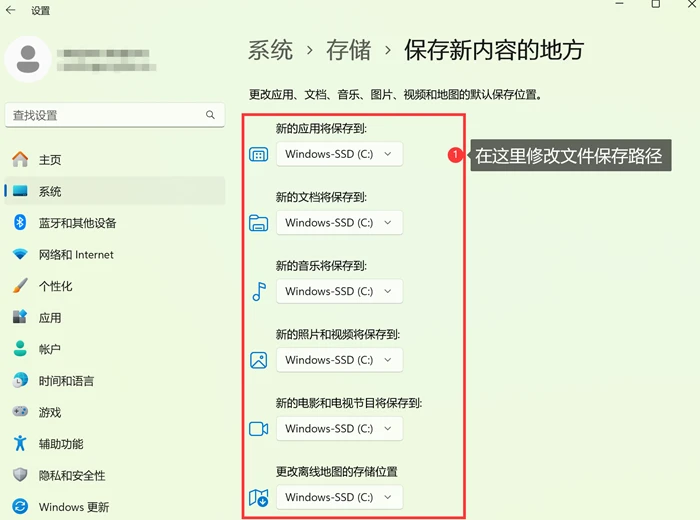The width and height of the screenshot is (700, 520).
Task: Click the 个性化 paintbrush icon
Action: (x=20, y=286)
